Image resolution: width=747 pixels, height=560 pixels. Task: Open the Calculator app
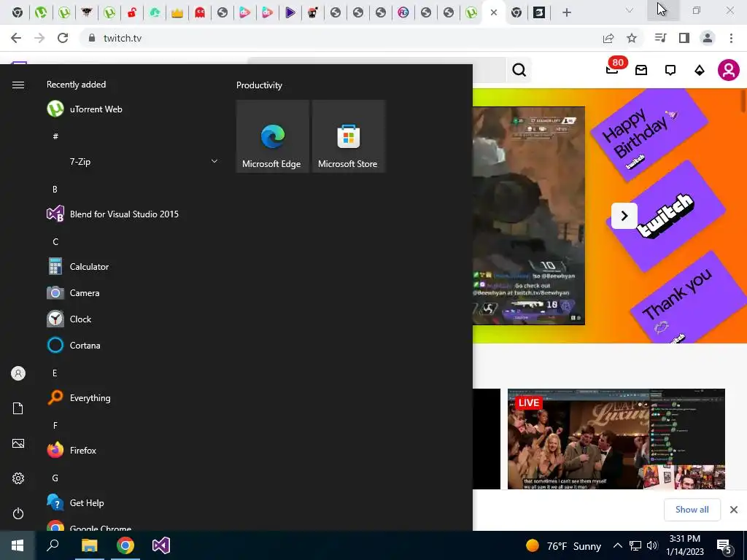tap(132, 267)
